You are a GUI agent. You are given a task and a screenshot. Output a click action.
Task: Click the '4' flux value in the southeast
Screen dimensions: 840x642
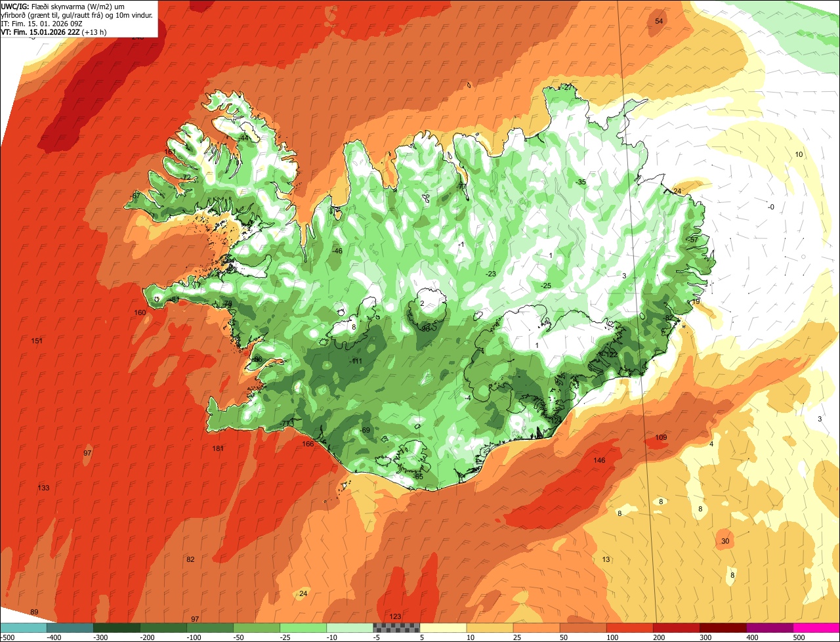pyautogui.click(x=711, y=444)
